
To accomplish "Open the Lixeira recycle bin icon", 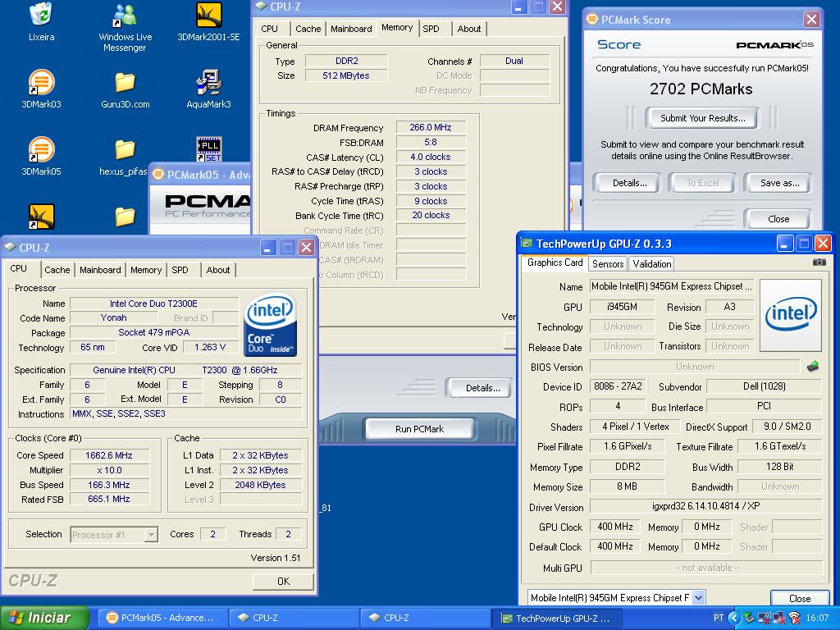I will (x=41, y=15).
